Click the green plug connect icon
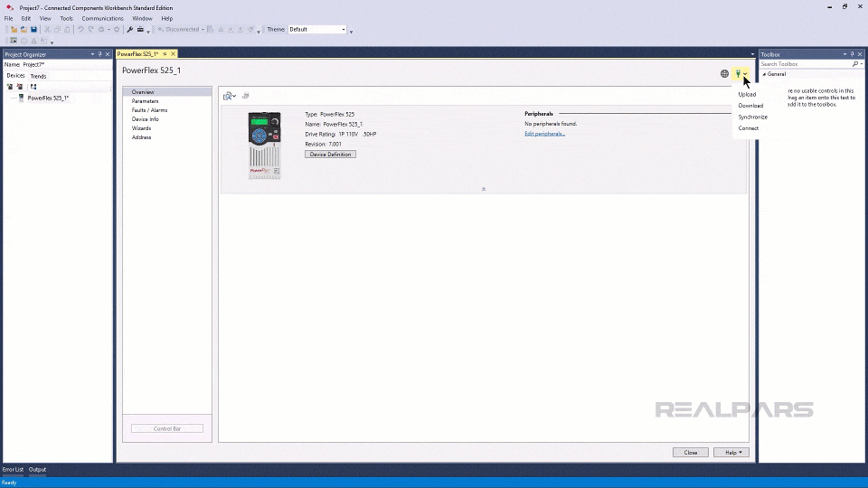 pyautogui.click(x=738, y=73)
